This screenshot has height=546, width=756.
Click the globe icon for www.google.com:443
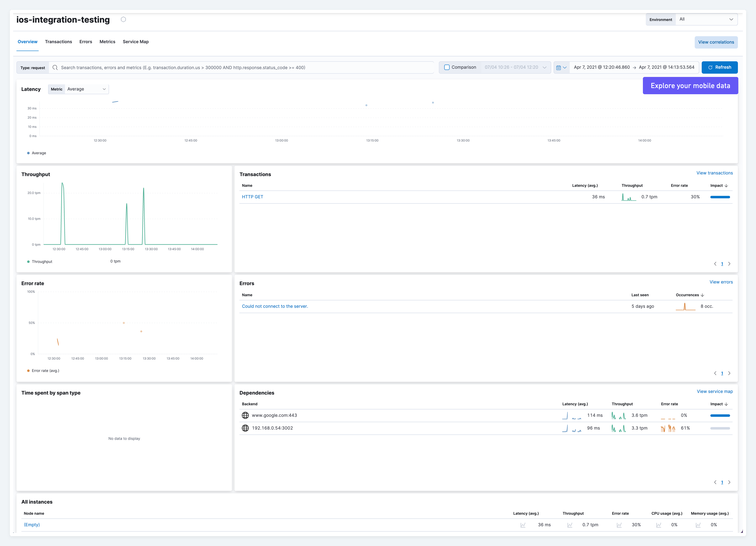click(245, 415)
